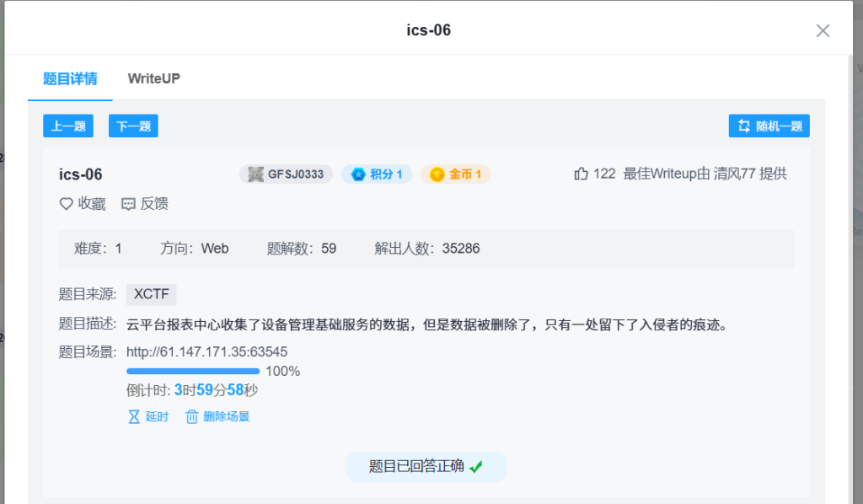Close the ics-06 dialog
Viewport: 863px width, 504px height.
pos(823,30)
